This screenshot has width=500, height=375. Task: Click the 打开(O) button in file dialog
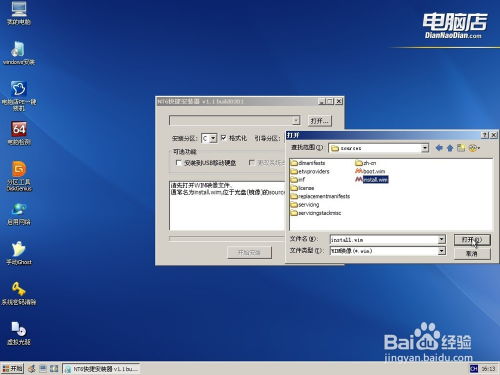(472, 240)
